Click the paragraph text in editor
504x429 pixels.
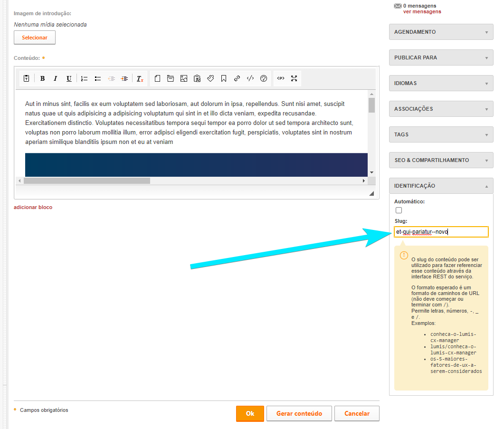(x=190, y=123)
